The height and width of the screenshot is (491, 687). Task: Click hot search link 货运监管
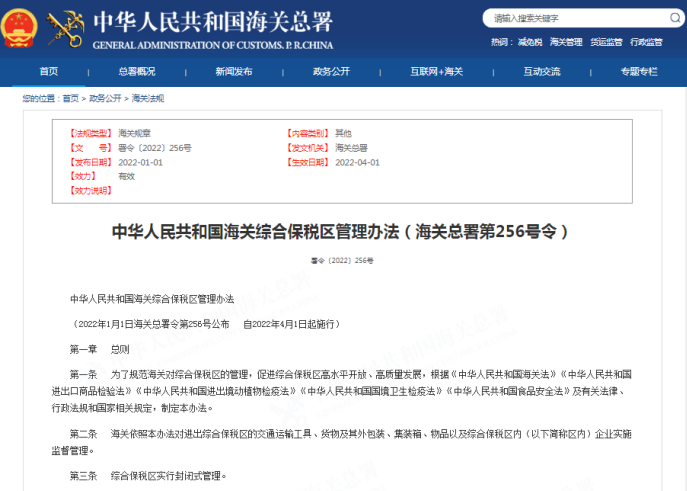click(606, 42)
